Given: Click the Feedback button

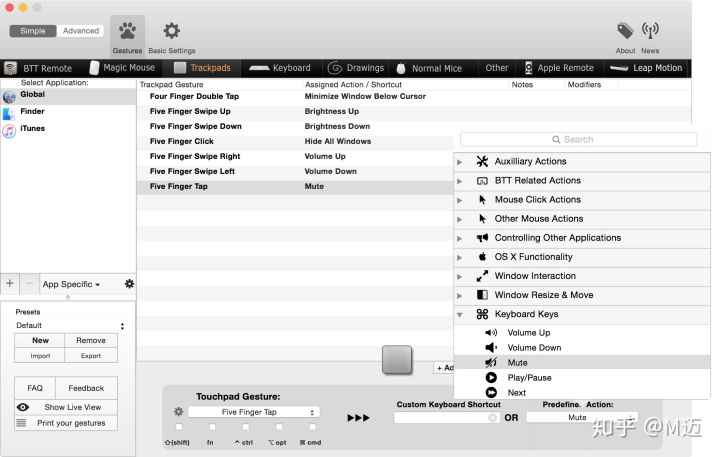Looking at the screenshot, I should 86,388.
